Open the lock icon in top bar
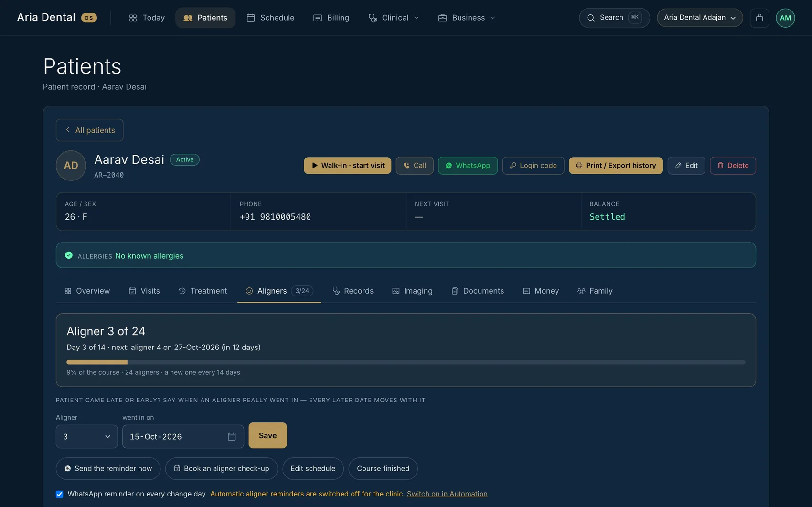 759,18
